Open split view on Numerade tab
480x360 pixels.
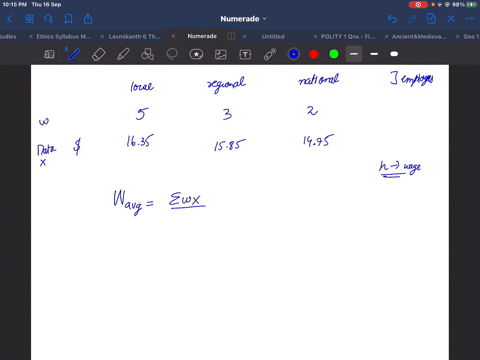231,36
